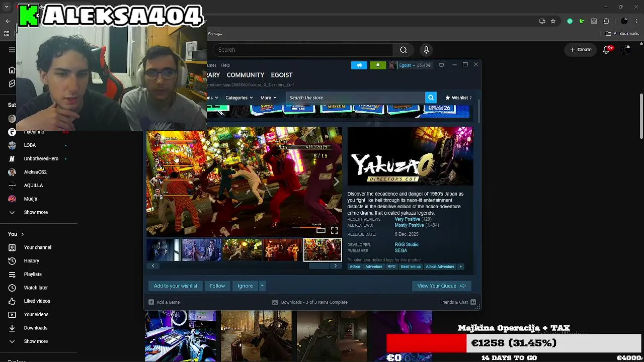Bookmark this page with the star icon
The width and height of the screenshot is (644, 362).
[x=553, y=21]
